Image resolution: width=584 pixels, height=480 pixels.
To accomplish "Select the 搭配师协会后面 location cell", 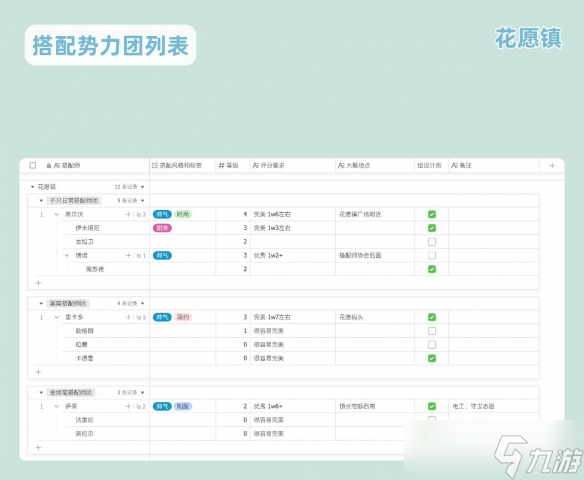I will [x=375, y=255].
